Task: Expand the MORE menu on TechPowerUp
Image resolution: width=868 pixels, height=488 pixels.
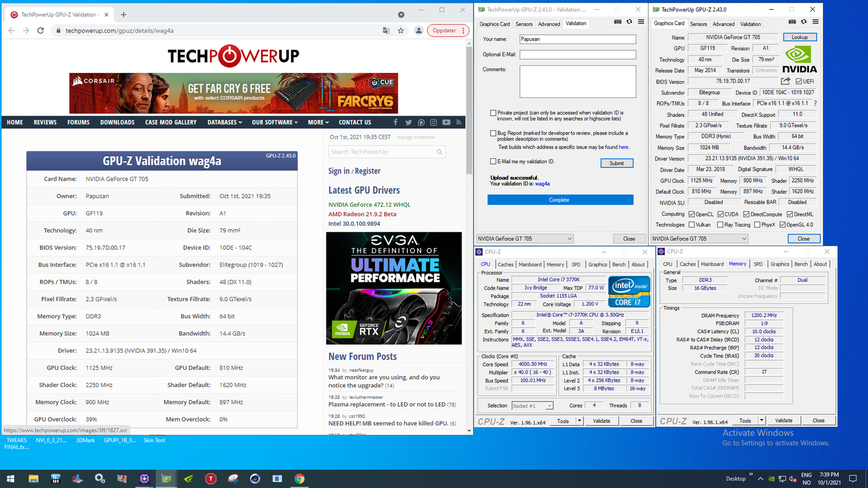Action: (x=318, y=122)
